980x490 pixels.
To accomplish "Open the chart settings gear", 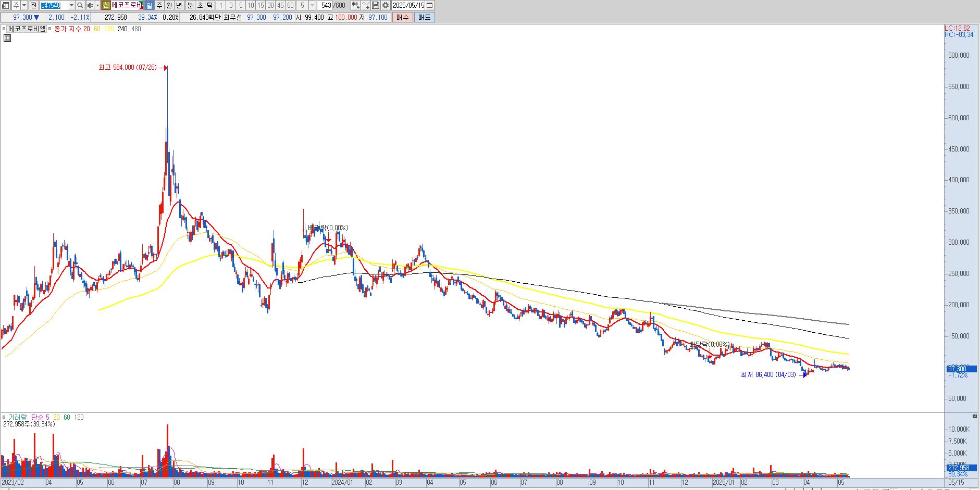I will pyautogui.click(x=386, y=5).
